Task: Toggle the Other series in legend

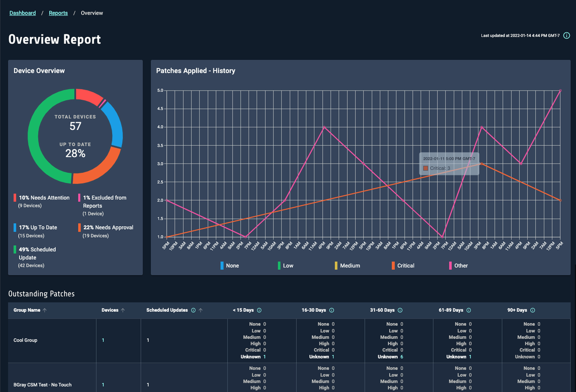Action: pyautogui.click(x=458, y=266)
